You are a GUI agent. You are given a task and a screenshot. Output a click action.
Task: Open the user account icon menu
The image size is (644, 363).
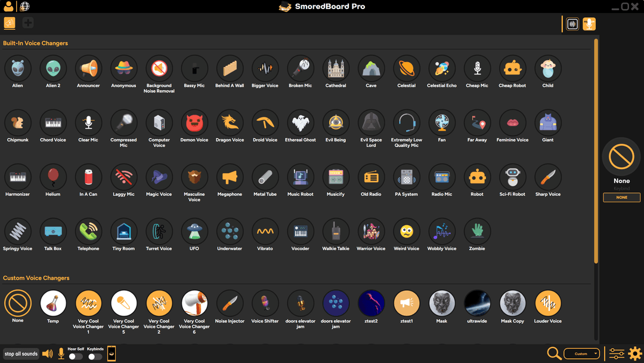[8, 7]
